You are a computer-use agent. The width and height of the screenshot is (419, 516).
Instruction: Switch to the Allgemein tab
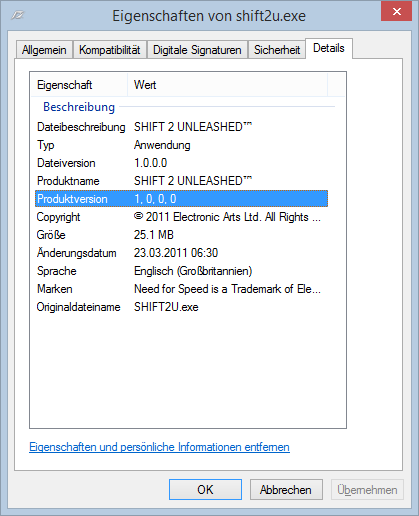[44, 50]
